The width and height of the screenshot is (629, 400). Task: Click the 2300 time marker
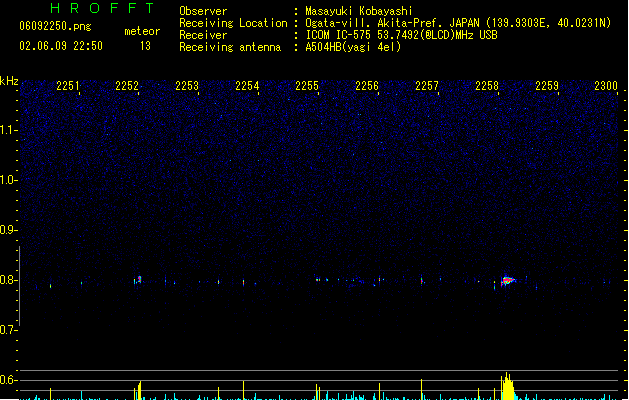606,86
